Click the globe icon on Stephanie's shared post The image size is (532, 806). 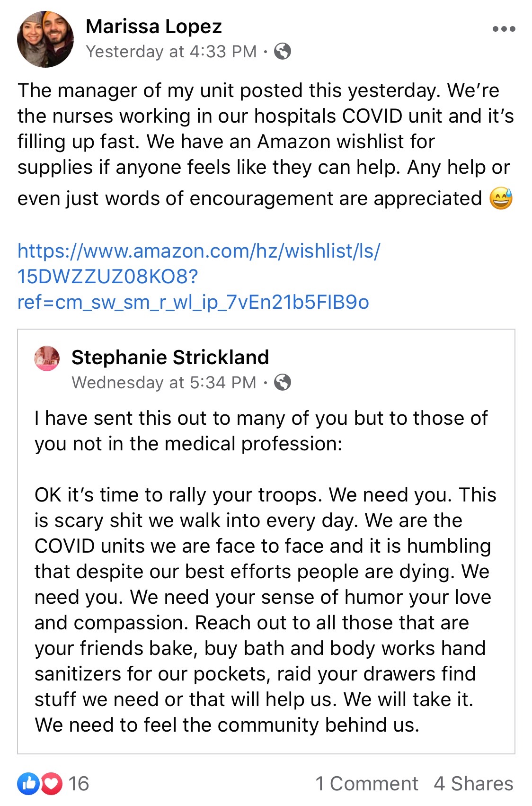click(283, 382)
